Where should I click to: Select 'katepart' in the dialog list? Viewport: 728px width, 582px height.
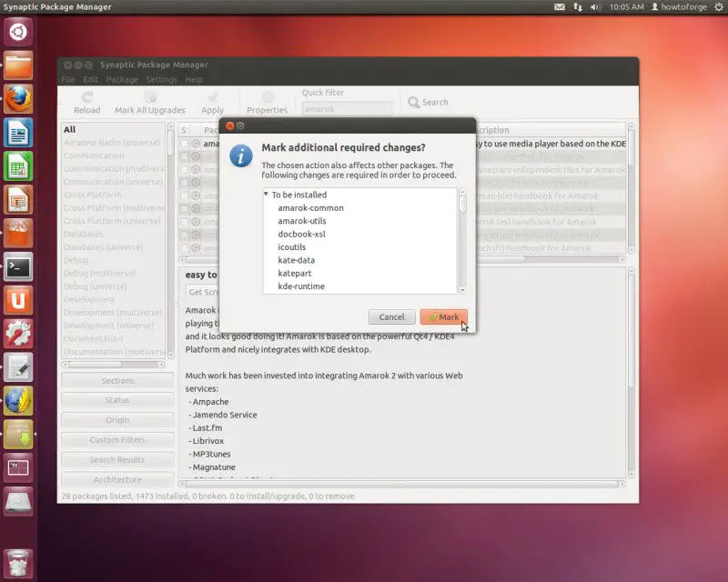294,274
